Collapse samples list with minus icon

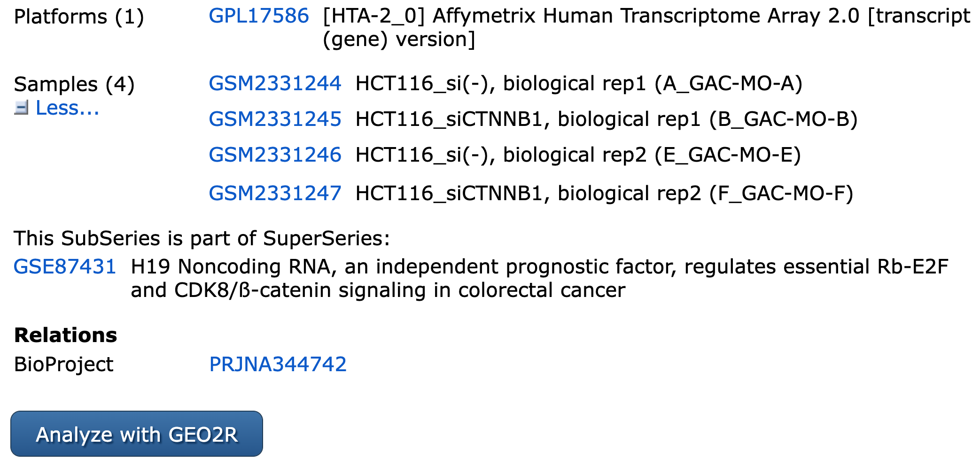21,108
